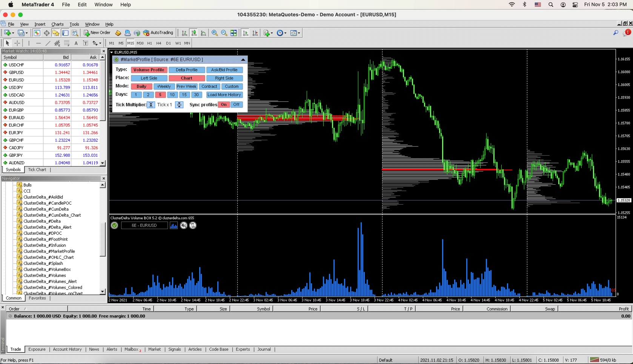
Task: Switch profile type to Delta Profile
Action: coord(186,70)
